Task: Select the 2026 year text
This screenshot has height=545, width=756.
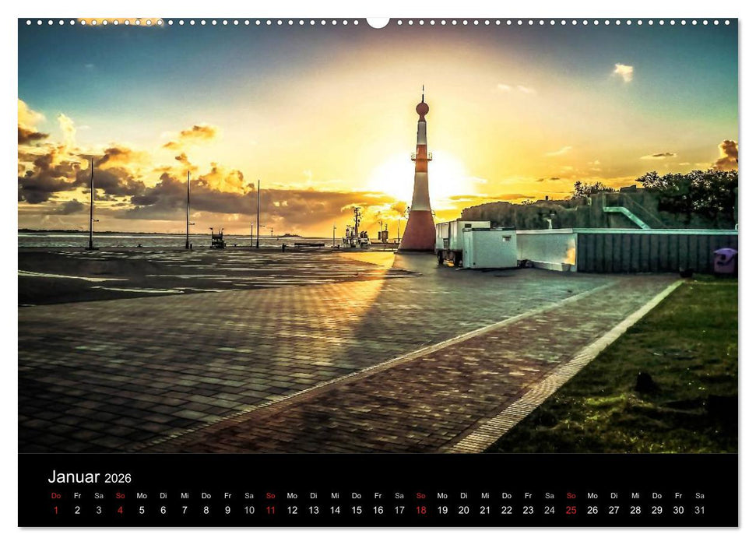Action: pos(118,477)
